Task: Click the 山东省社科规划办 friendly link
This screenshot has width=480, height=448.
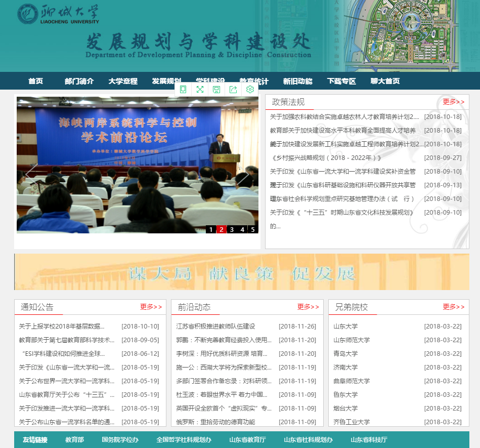Action: pyautogui.click(x=308, y=440)
